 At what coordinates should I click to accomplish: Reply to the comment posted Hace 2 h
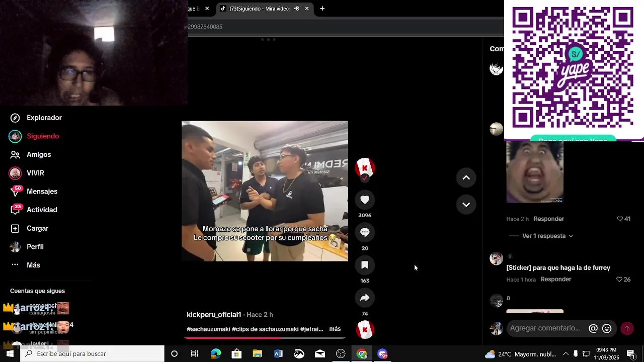point(549,219)
